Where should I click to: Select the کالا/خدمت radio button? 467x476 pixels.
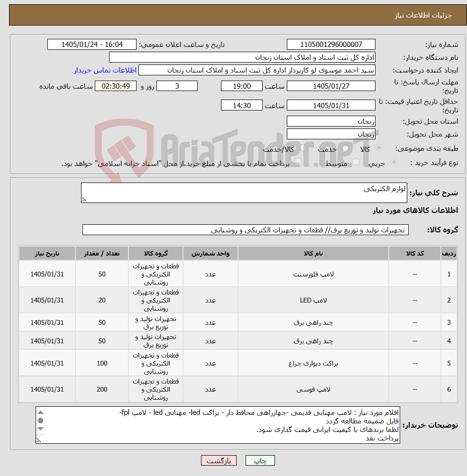[x=303, y=148]
